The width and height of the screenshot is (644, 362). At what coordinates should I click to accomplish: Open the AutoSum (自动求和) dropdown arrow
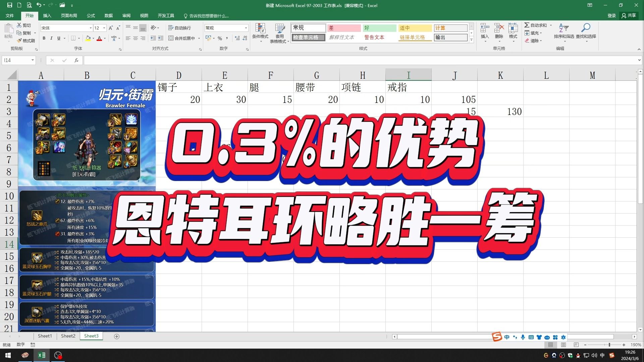point(551,25)
